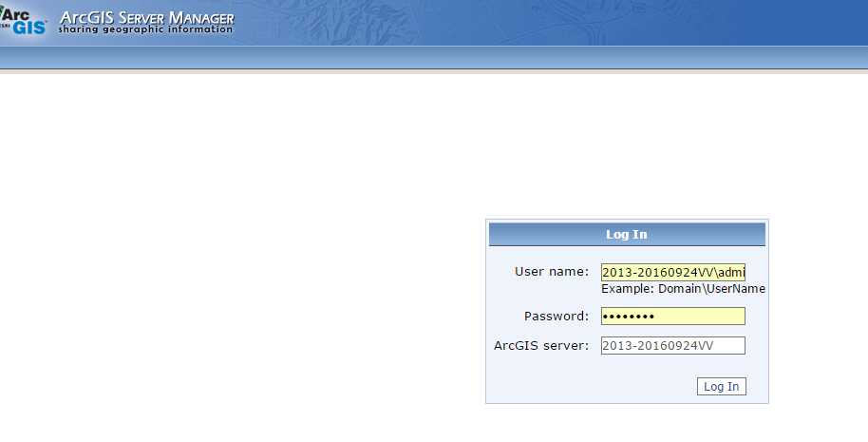Click the 'User name:' label
This screenshot has height=442, width=868.
tap(552, 272)
